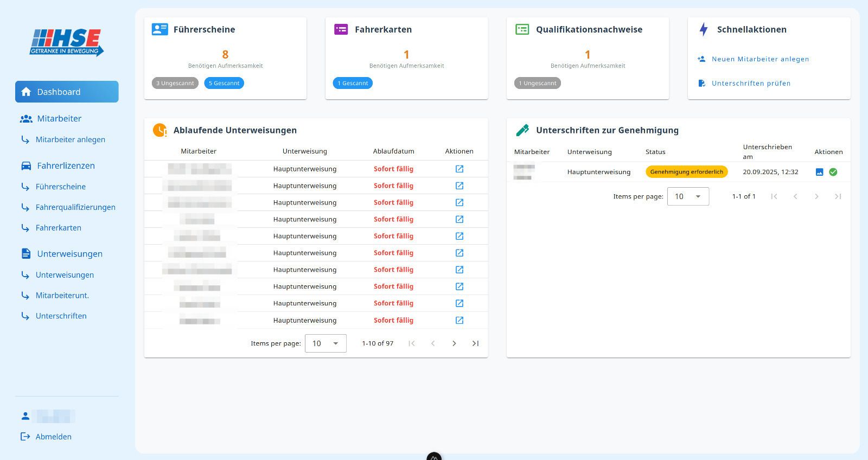Click the user profile icon in sidebar
This screenshot has height=460, width=868.
click(x=25, y=416)
